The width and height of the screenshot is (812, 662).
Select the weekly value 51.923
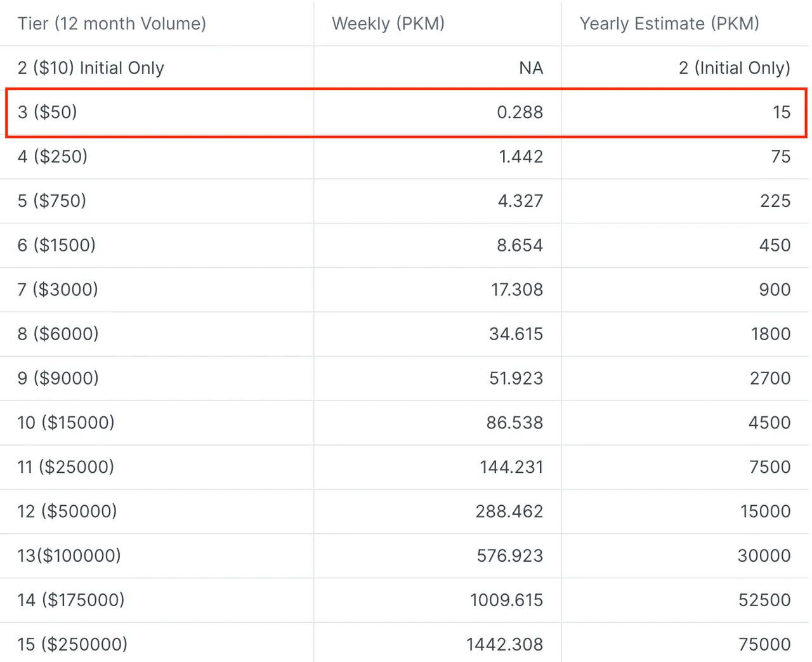click(516, 378)
